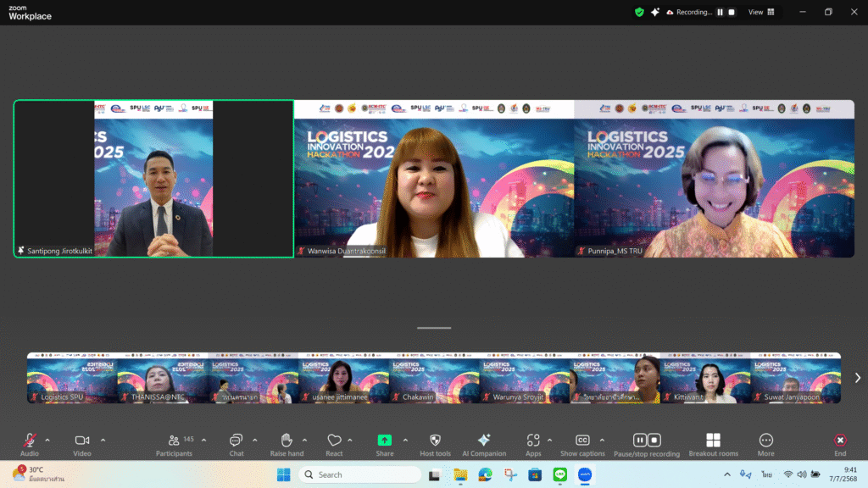Click the Recording... status label
868x488 pixels.
[693, 12]
